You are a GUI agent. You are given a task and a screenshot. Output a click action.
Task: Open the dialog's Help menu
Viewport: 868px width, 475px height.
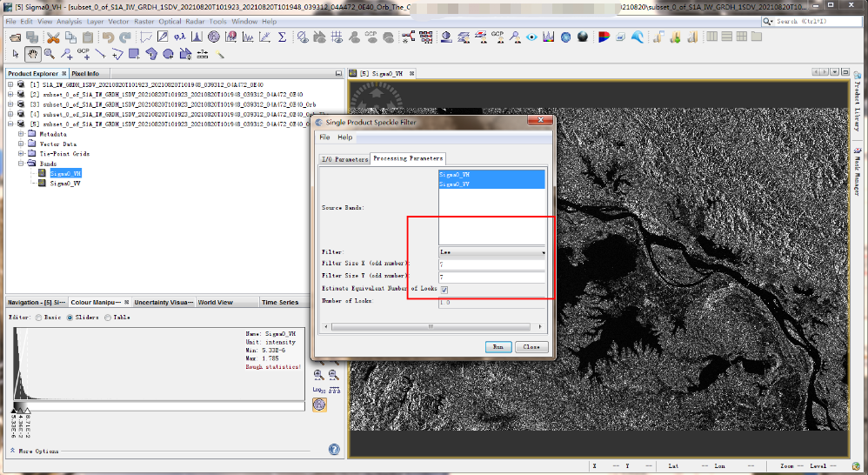pos(345,137)
